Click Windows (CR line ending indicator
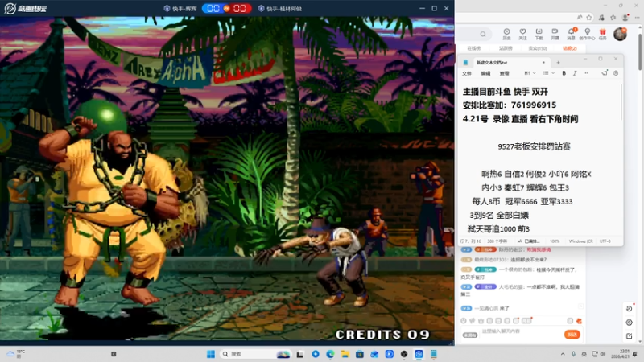This screenshot has width=644, height=362. coord(580,241)
